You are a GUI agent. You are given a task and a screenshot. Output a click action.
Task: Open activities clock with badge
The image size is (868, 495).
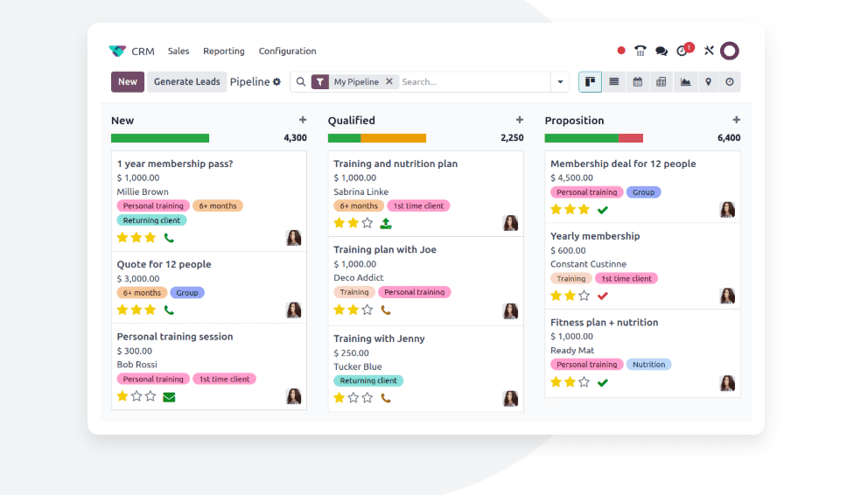point(685,50)
